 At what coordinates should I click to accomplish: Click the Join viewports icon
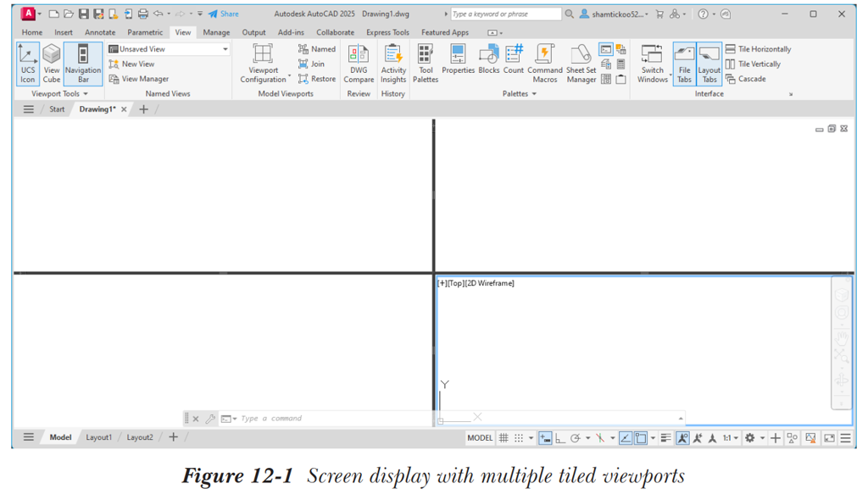tap(303, 64)
